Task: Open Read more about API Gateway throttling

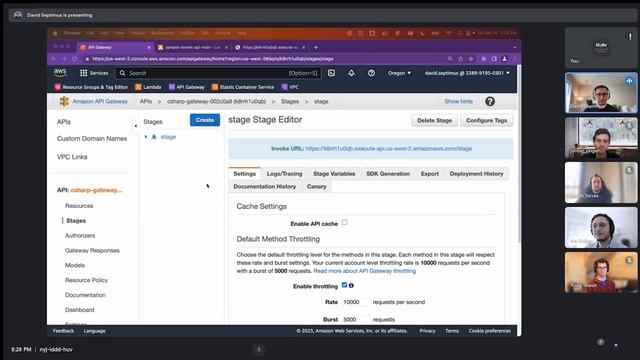Action: (364, 271)
